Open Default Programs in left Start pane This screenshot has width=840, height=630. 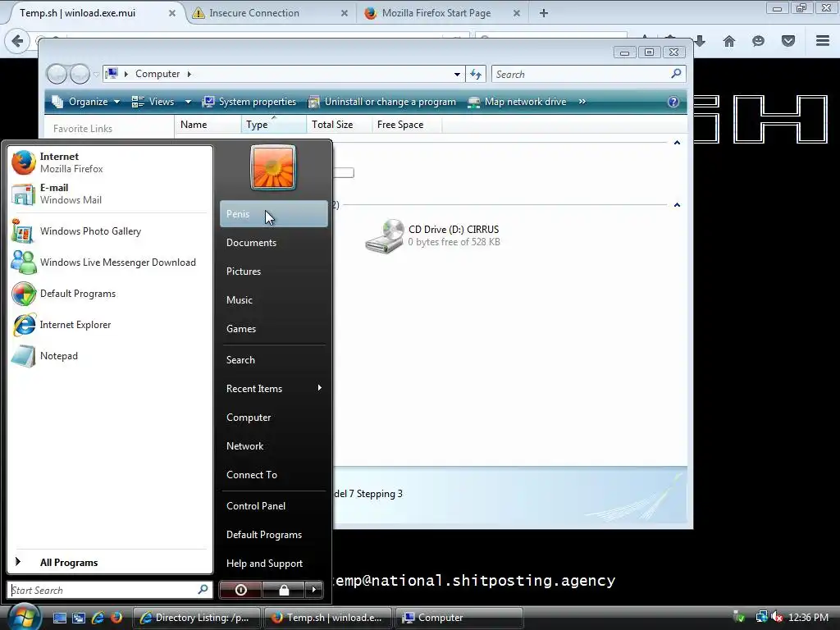[x=110, y=294]
